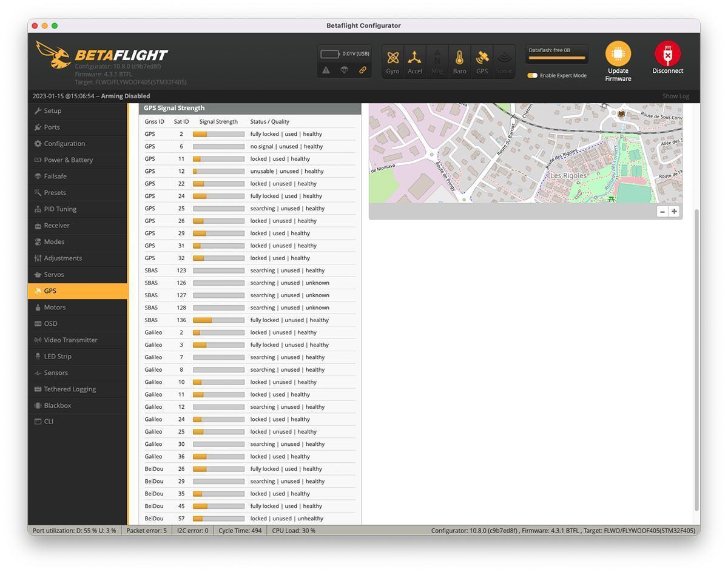Open the Ports tab

point(78,127)
